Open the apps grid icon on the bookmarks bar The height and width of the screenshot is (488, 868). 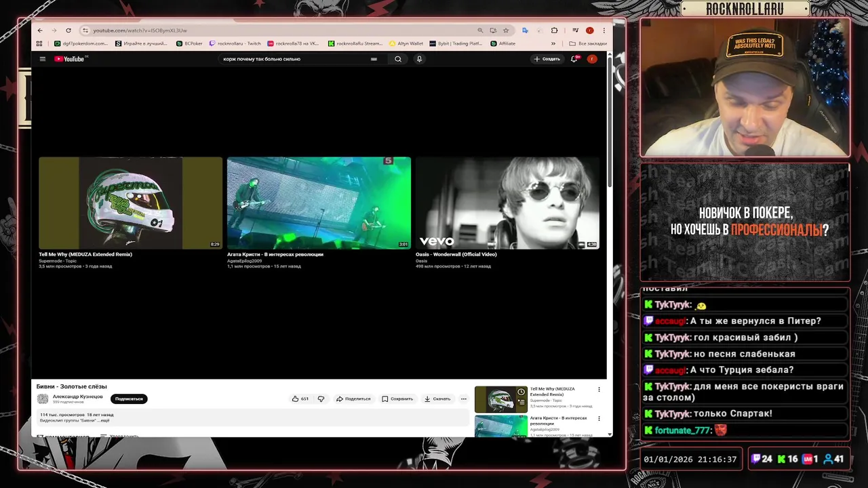click(x=39, y=43)
